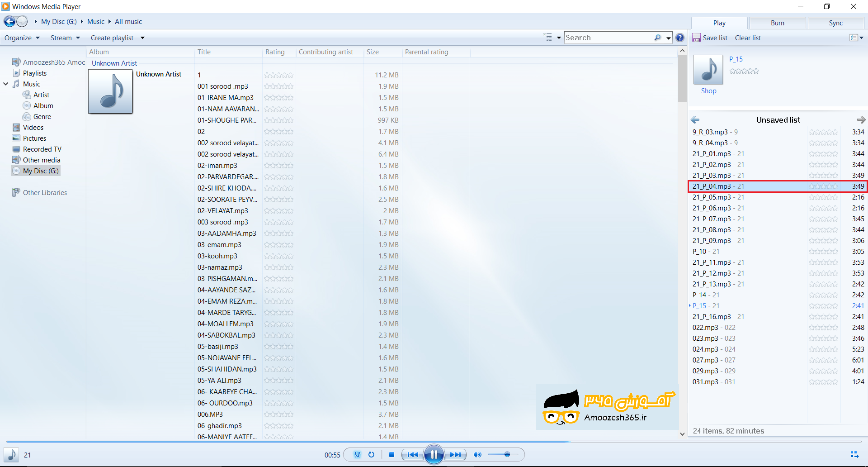Select 01-IRANE MA.mp3 in library

point(226,98)
